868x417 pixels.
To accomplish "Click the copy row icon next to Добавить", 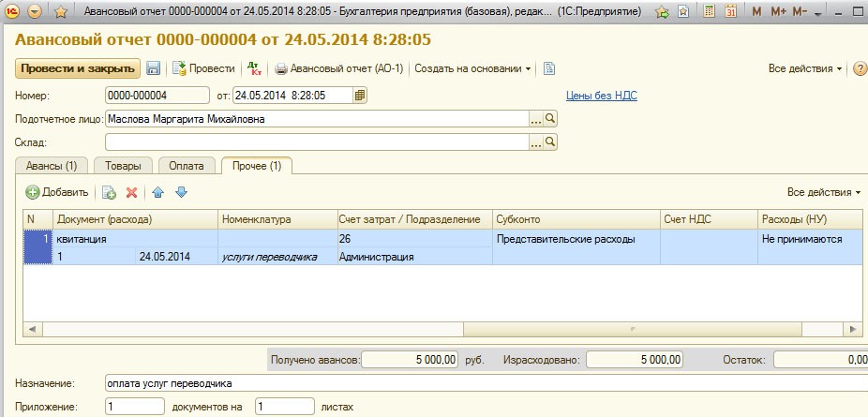I will click(109, 192).
